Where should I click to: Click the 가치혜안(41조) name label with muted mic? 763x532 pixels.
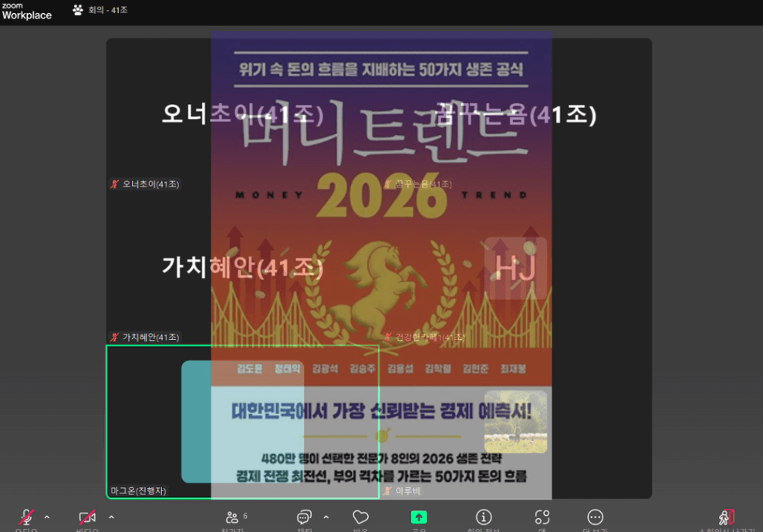[146, 337]
